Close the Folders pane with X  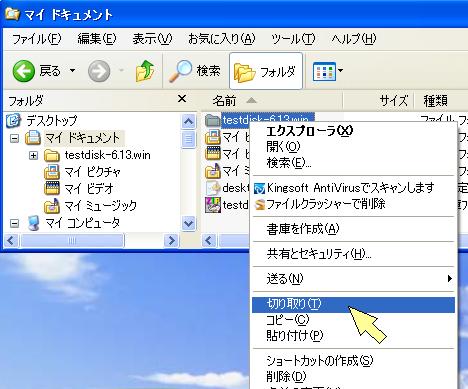(182, 99)
